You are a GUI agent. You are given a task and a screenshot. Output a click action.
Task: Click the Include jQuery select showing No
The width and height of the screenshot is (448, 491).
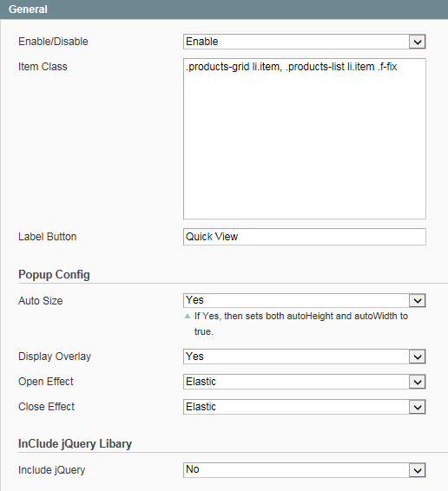(x=305, y=470)
